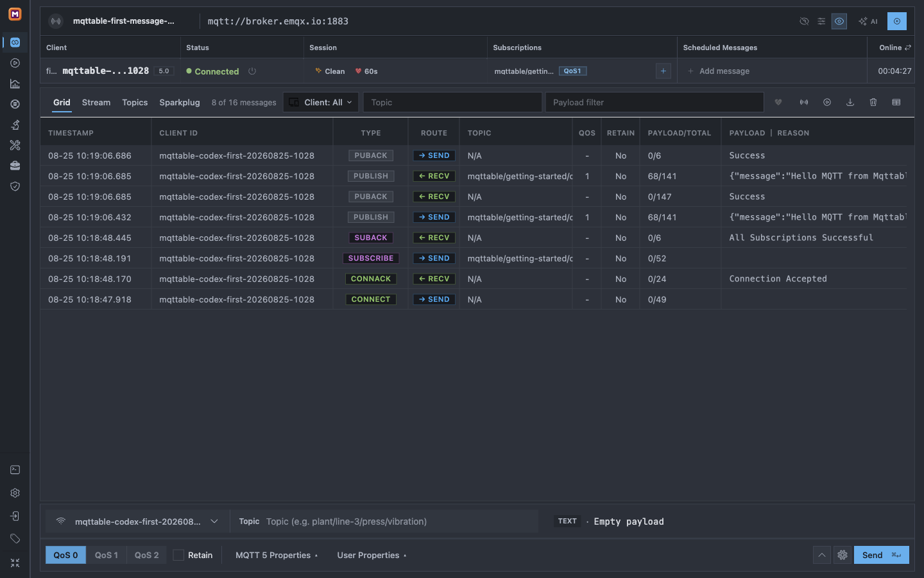Click the play-circle icon in message toolbar
This screenshot has width=924, height=578.
click(827, 102)
